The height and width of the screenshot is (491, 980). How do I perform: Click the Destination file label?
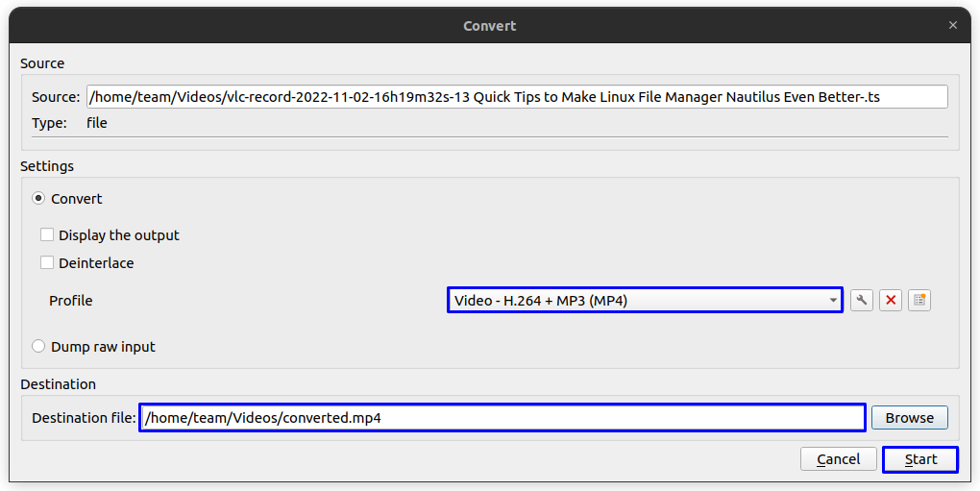84,418
